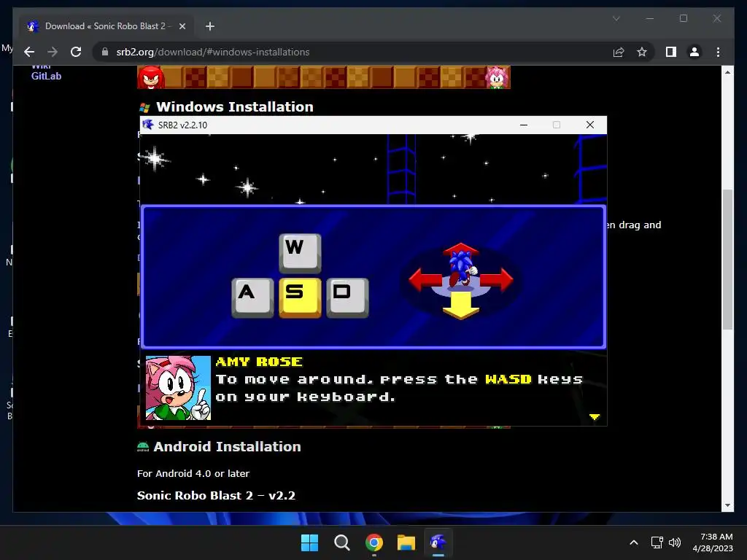Click the Knuckles icon in the banner
Image resolution: width=747 pixels, height=560 pixels.
(151, 77)
